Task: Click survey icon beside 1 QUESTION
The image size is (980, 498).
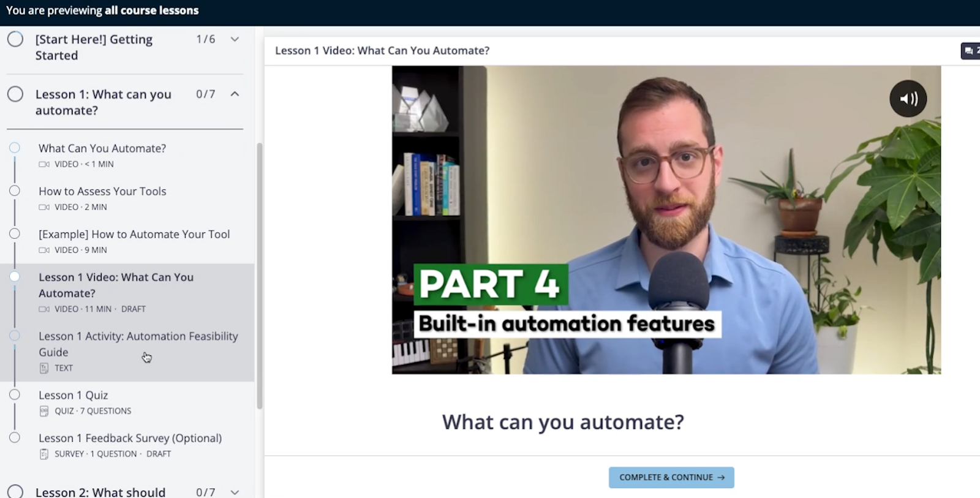Action: pyautogui.click(x=44, y=454)
